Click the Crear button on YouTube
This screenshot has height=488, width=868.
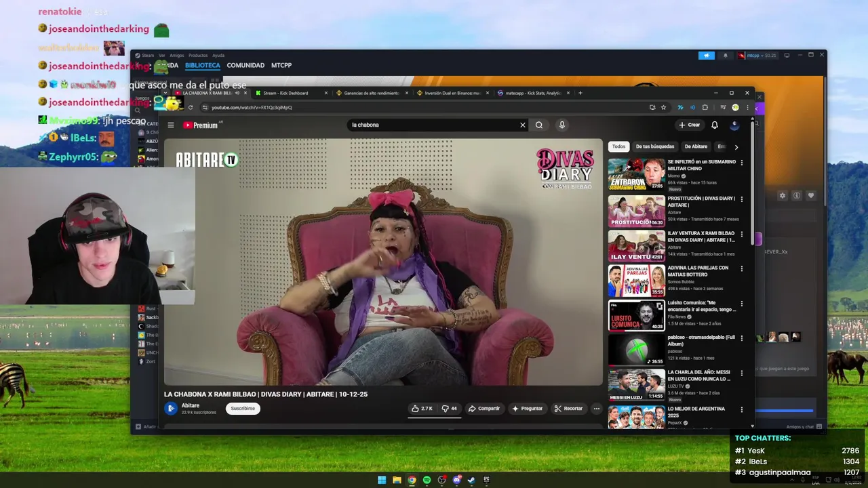click(x=689, y=125)
